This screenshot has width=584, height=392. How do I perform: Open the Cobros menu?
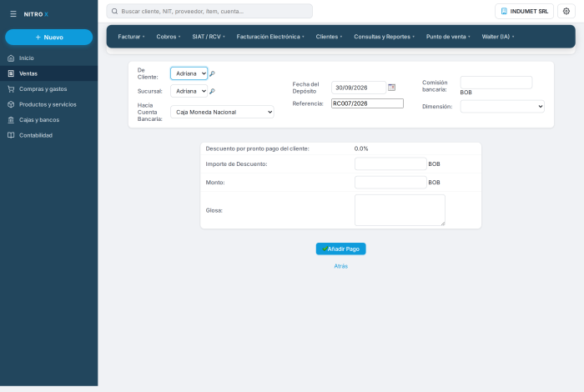169,37
